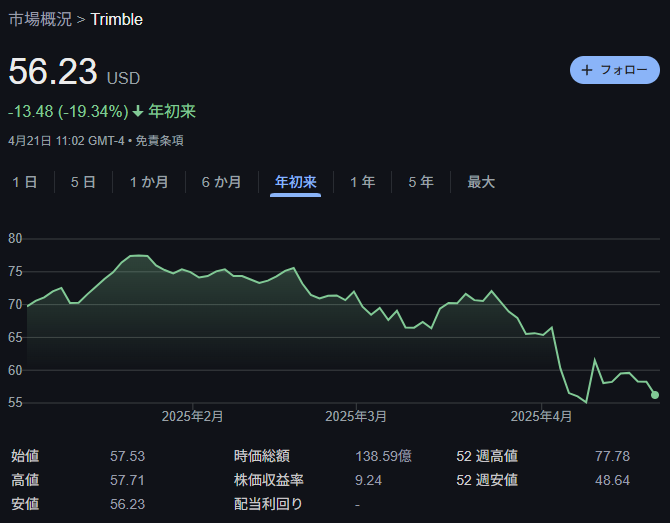Image resolution: width=670 pixels, height=523 pixels.
Task: Click the 52 週高値 value 77.78
Action: [612, 456]
